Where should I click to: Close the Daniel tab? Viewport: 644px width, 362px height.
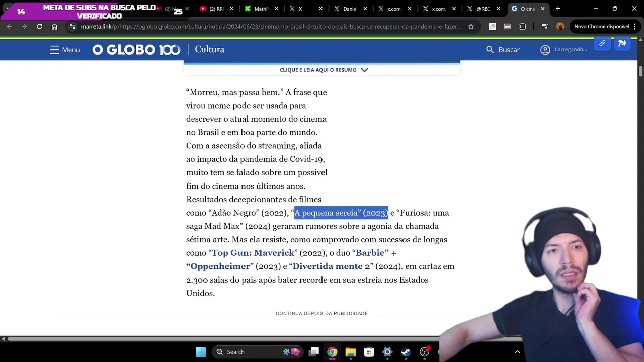point(365,9)
